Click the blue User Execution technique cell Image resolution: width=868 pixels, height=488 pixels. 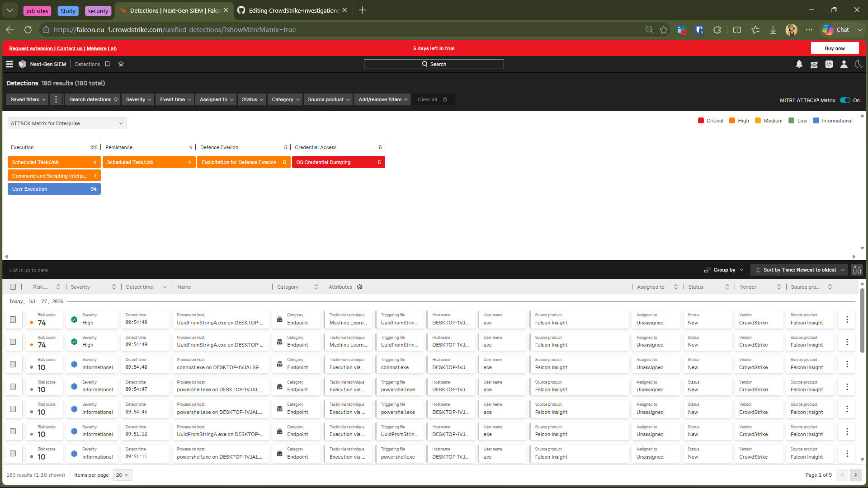point(54,189)
